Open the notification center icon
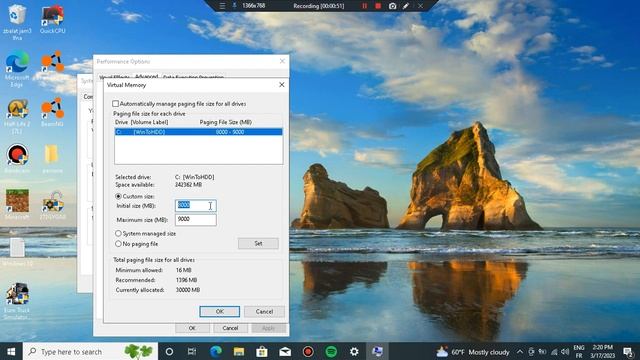 629,351
